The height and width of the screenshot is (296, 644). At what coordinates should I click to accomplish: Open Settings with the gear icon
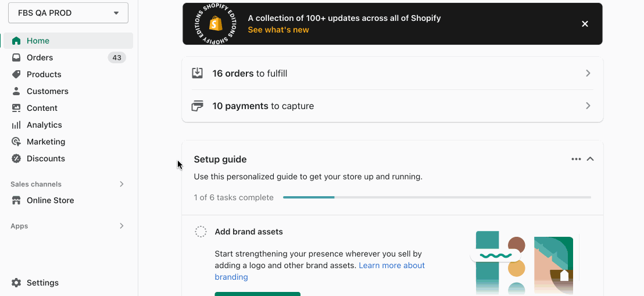point(16,283)
